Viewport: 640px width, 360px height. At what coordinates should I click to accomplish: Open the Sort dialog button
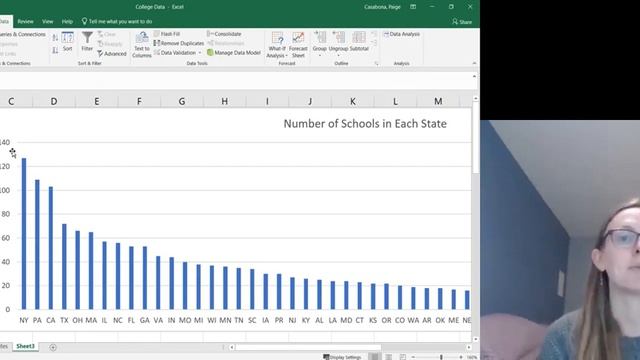click(67, 41)
